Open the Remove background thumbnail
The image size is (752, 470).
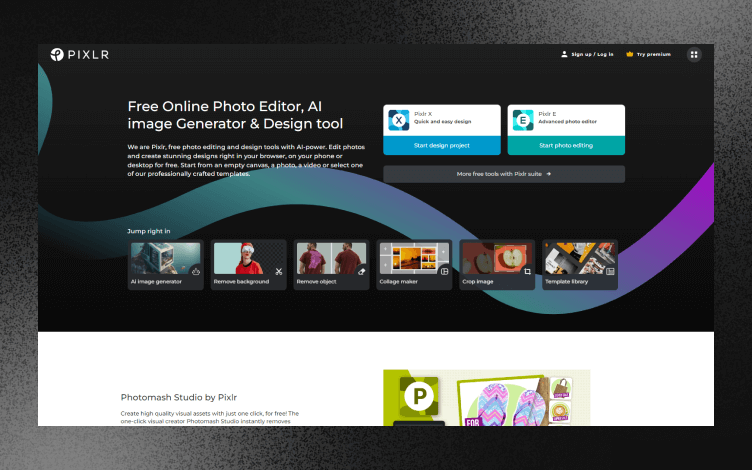[x=248, y=258]
